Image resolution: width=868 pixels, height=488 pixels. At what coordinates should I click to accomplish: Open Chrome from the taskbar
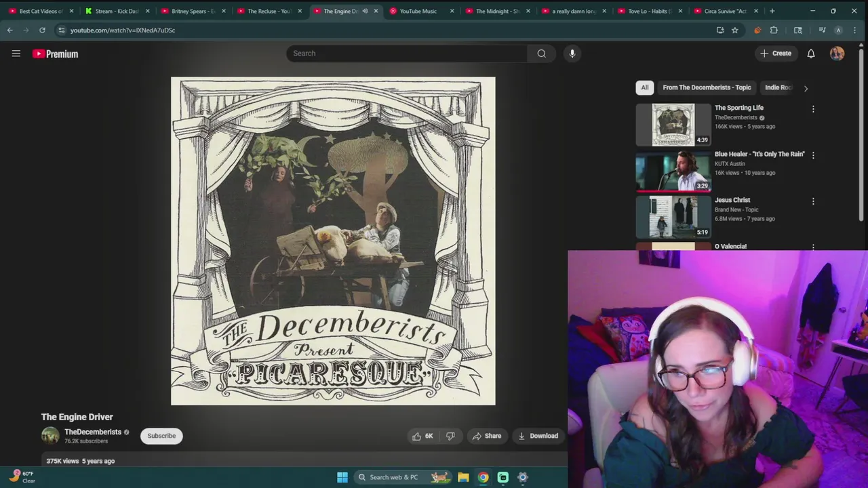tap(483, 477)
